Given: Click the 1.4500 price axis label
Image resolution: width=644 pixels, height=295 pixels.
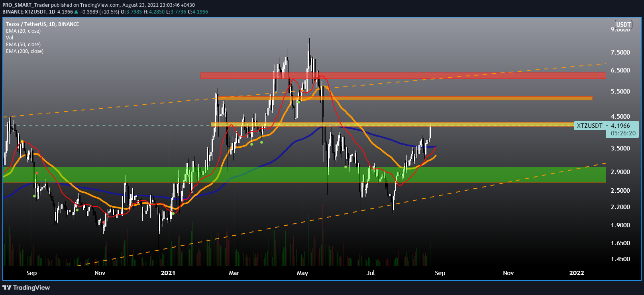Looking at the screenshot, I should pos(620,259).
